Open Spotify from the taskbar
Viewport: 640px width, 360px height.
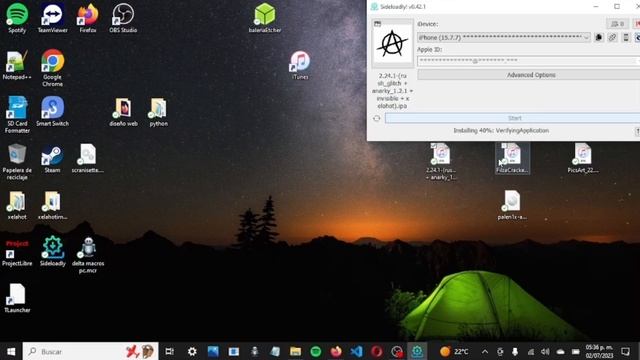click(316, 351)
